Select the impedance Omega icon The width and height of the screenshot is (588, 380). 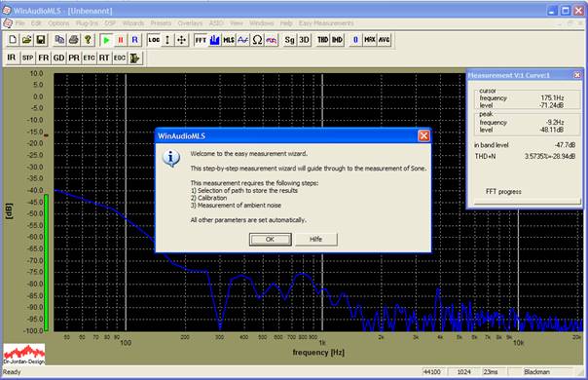point(257,39)
